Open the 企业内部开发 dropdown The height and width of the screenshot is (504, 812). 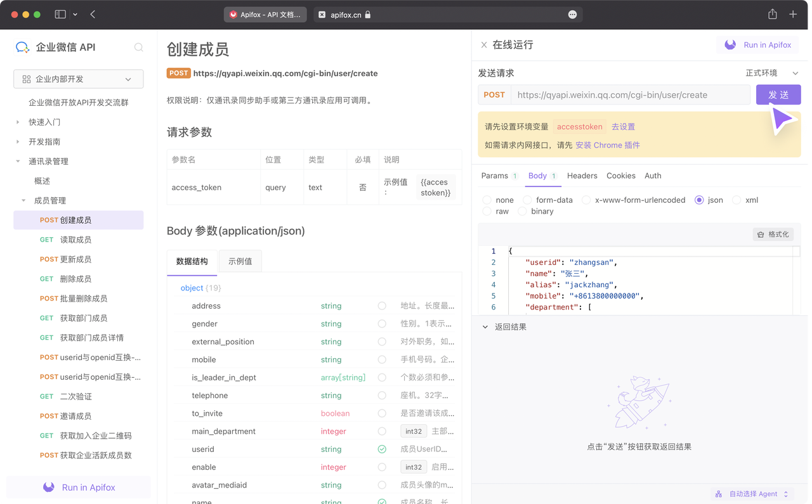point(78,79)
